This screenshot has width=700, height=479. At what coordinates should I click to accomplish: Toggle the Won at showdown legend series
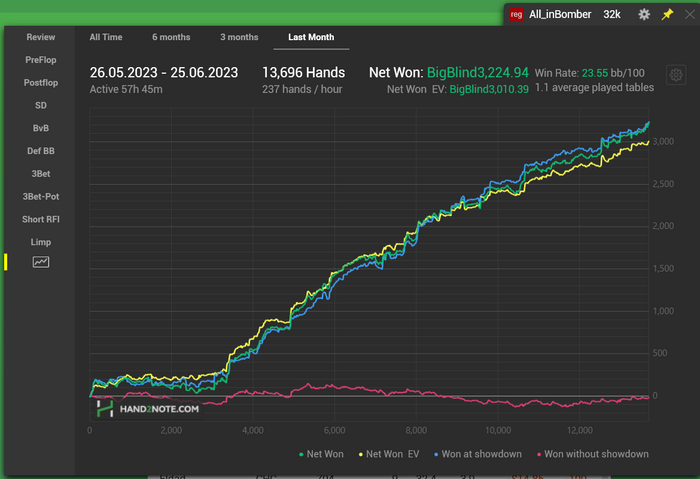point(478,454)
